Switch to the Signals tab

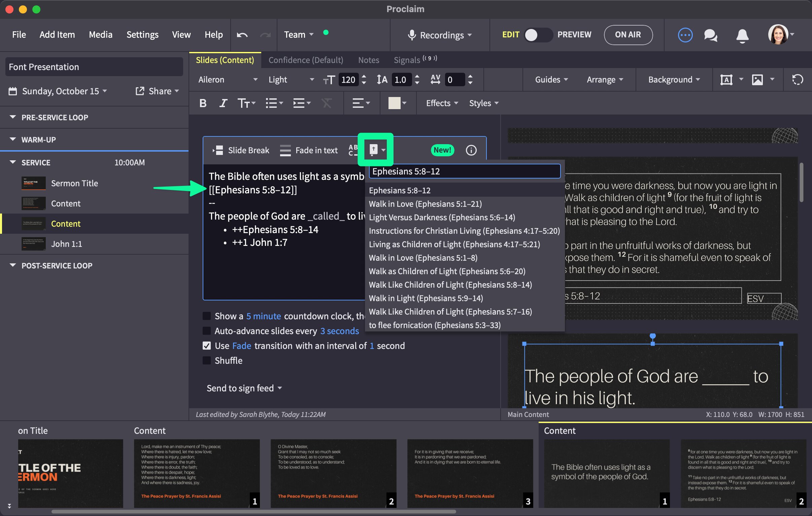pos(415,60)
